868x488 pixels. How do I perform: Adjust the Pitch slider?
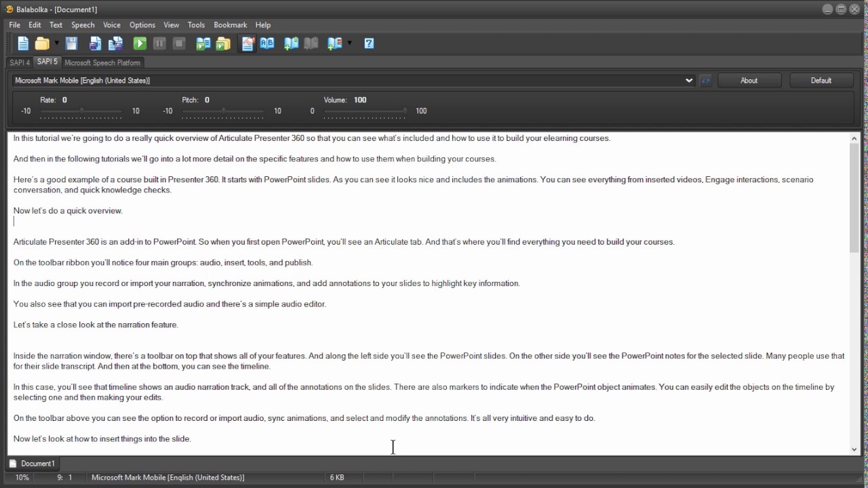click(x=223, y=111)
